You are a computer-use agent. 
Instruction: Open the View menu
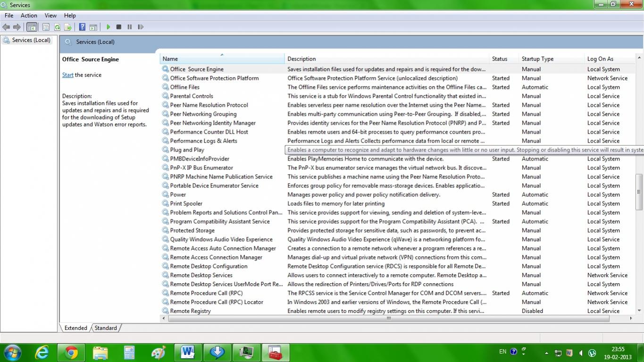point(50,16)
